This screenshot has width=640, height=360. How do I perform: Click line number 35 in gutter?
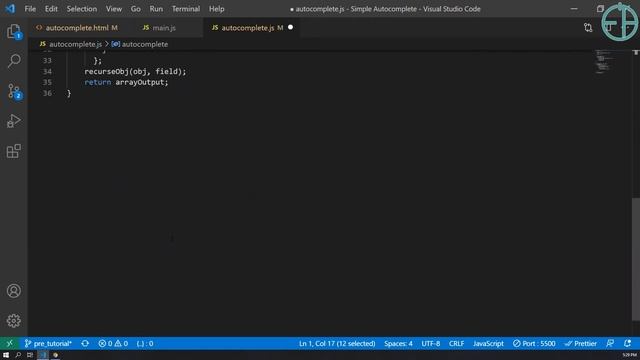pyautogui.click(x=47, y=82)
